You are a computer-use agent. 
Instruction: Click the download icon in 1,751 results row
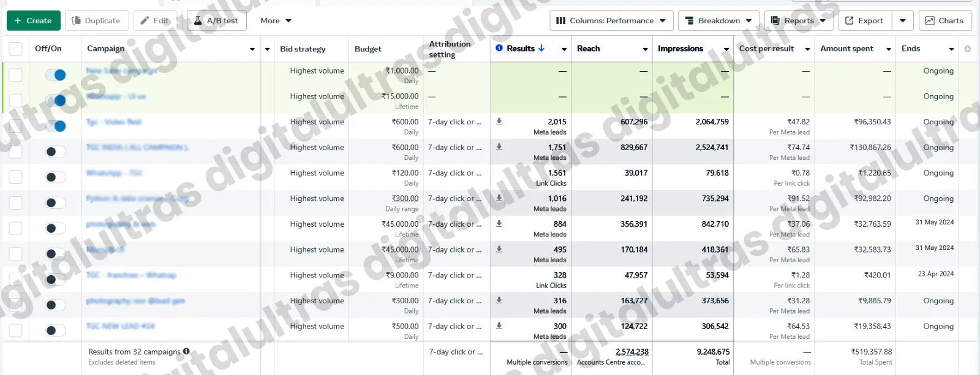tap(499, 147)
